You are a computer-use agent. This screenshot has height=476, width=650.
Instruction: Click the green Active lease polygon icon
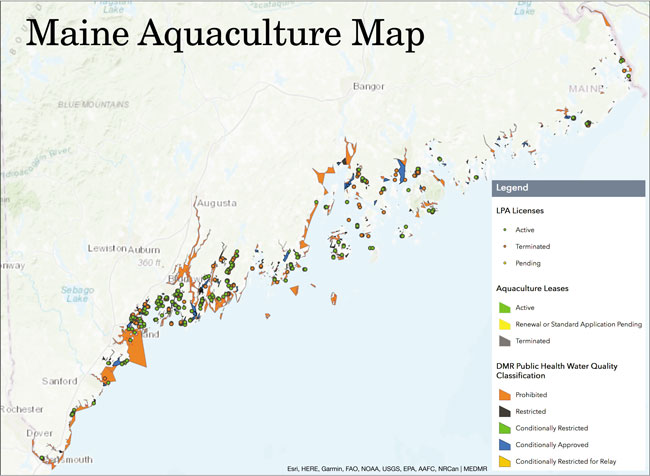[x=504, y=307]
